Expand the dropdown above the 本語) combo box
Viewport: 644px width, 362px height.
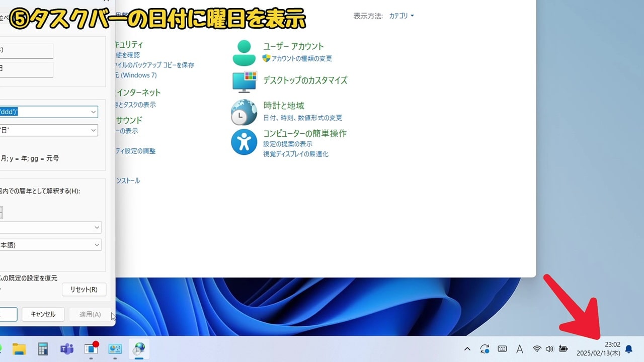coord(97,227)
